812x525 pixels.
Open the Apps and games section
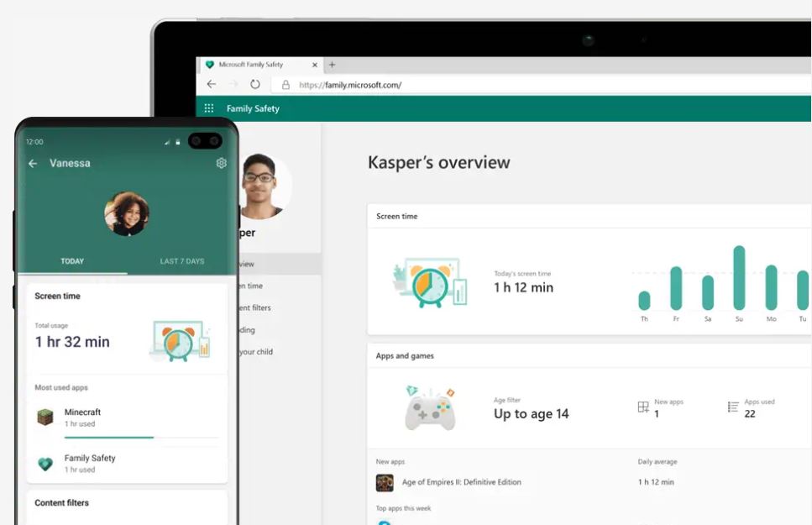point(405,356)
